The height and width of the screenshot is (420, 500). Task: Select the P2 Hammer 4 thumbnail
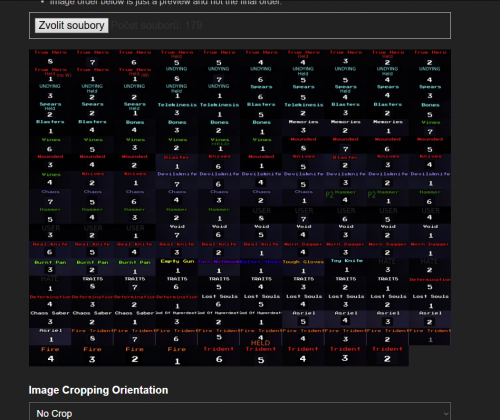(x=345, y=197)
